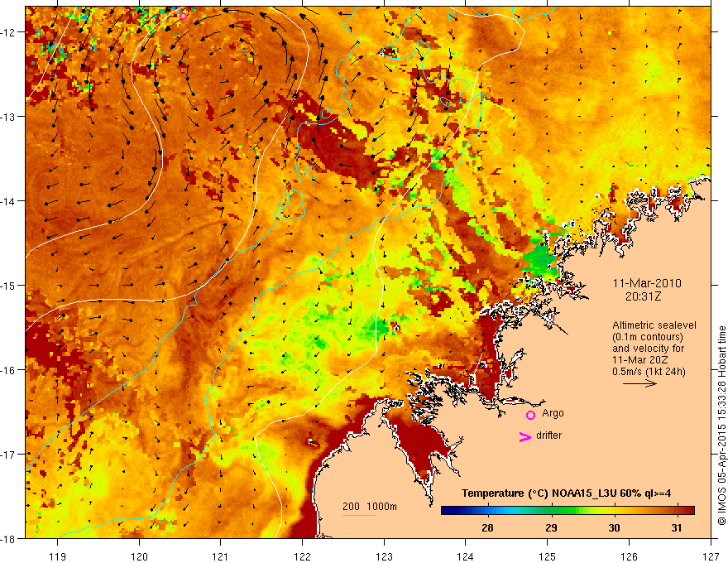Click the '(0.1m contours)' text
The width and height of the screenshot is (728, 563).
(x=648, y=337)
